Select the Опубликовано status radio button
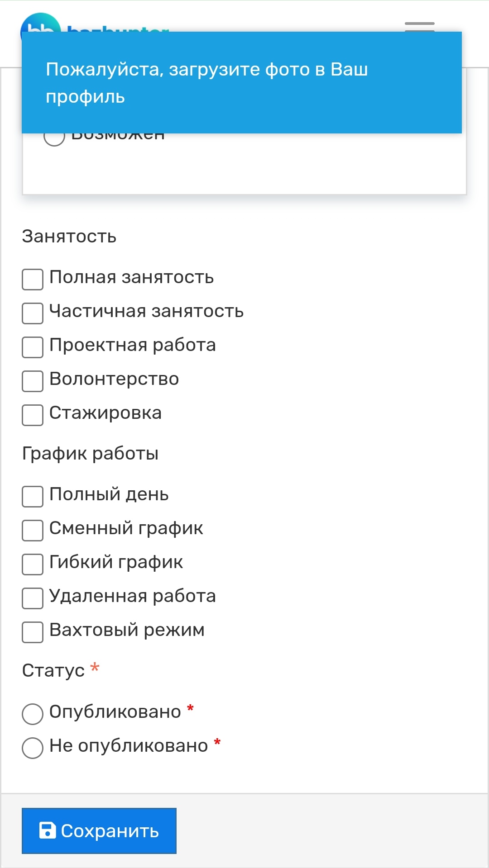Screen dimensions: 489x868 click(33, 714)
